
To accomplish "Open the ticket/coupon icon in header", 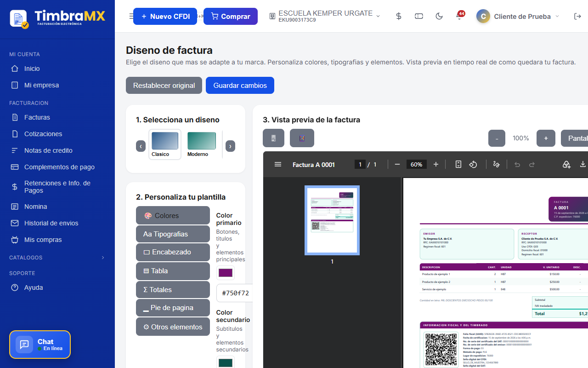I will 419,16.
